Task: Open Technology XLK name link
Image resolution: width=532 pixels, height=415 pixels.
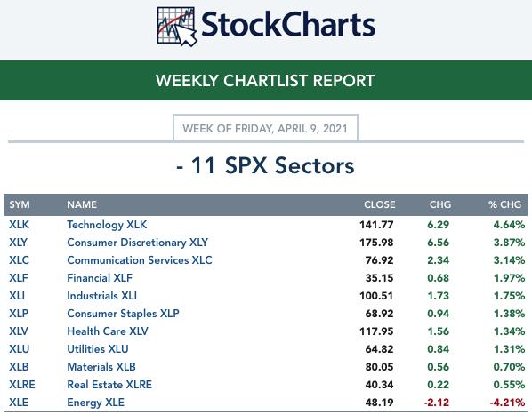Action: (x=107, y=225)
